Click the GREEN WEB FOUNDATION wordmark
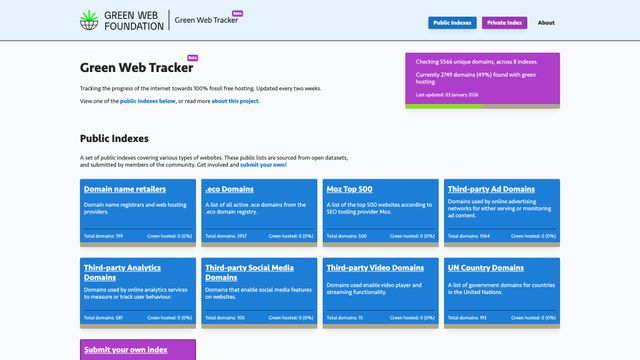640x360 pixels. pos(134,21)
